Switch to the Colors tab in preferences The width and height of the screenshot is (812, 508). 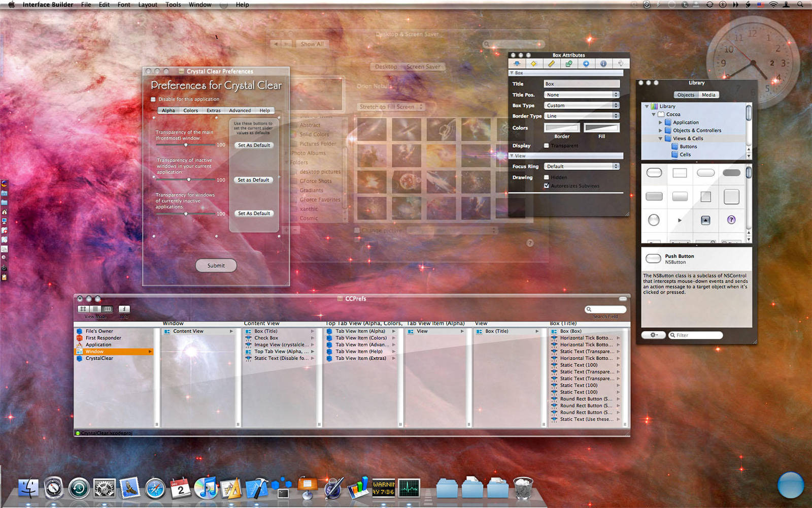(x=191, y=111)
